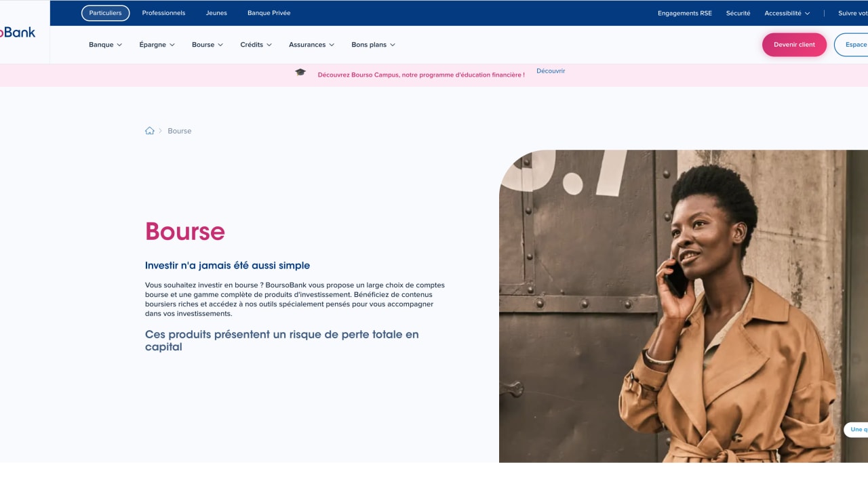The height and width of the screenshot is (488, 868).
Task: Click the BoursoBank logo
Action: coord(17,31)
